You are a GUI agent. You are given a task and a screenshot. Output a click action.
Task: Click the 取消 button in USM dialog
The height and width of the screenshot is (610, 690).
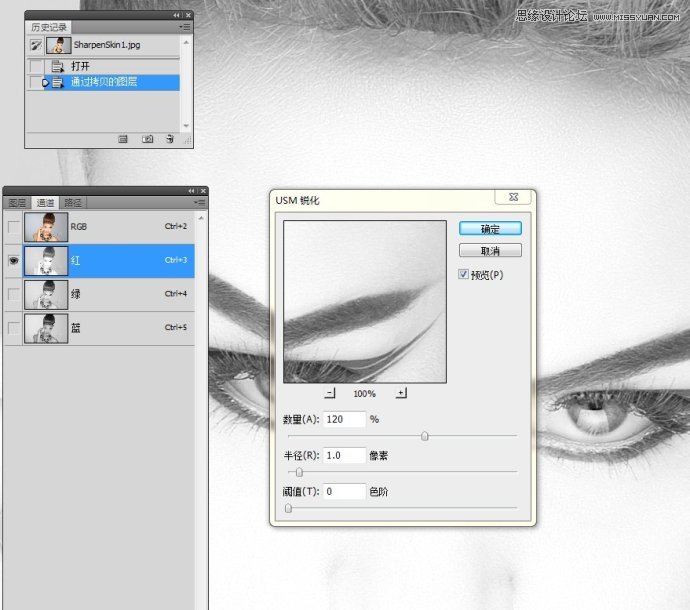tap(490, 251)
